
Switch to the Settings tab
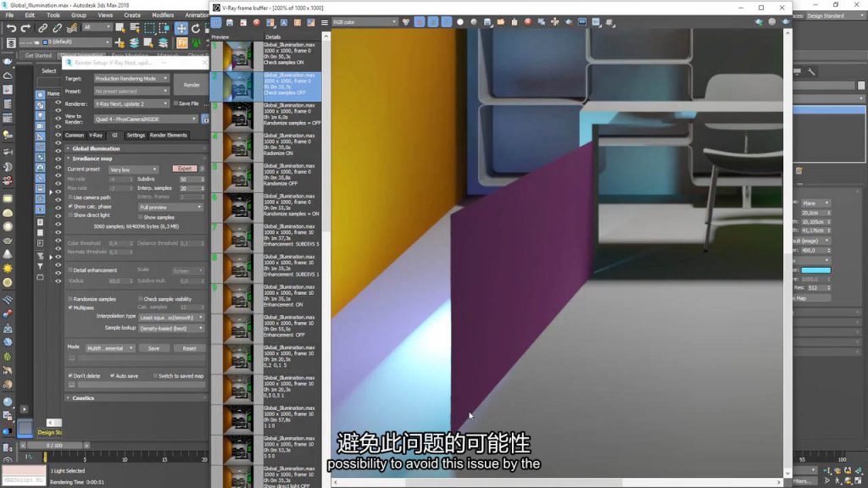[135, 135]
